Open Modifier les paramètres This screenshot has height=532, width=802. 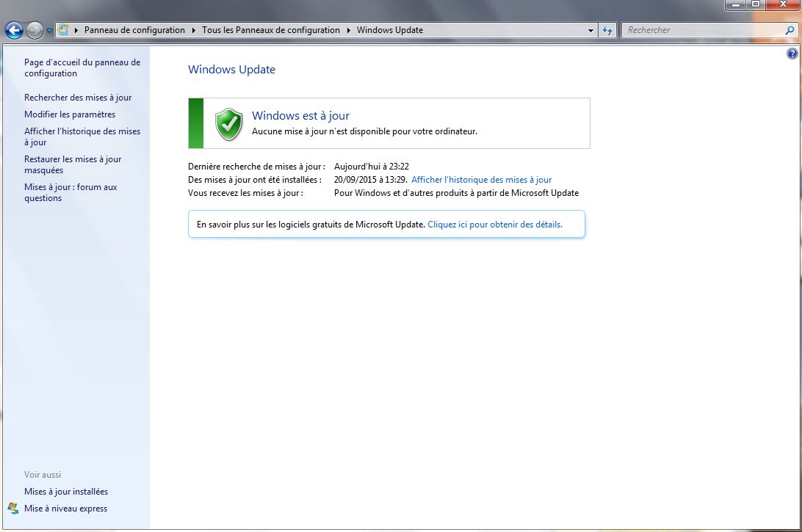click(x=70, y=114)
